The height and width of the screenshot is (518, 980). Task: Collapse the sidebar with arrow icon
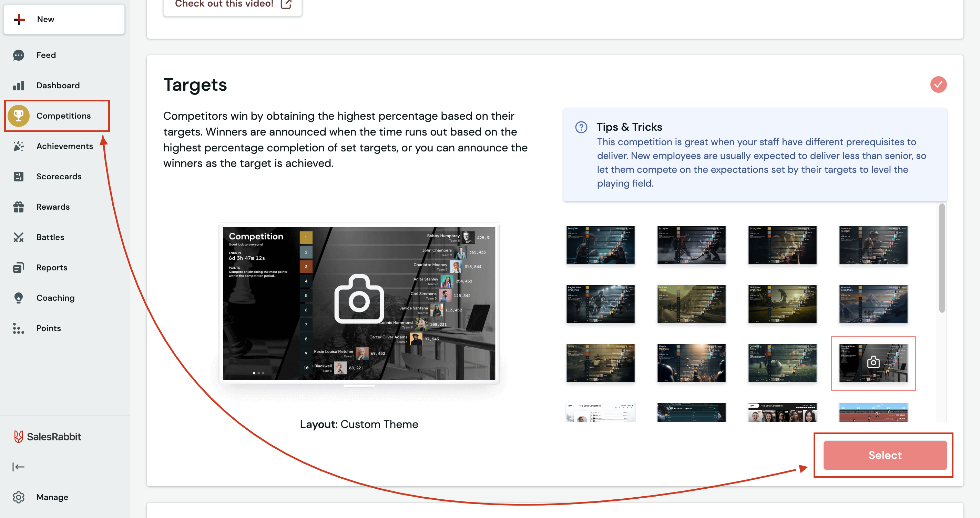[x=18, y=467]
